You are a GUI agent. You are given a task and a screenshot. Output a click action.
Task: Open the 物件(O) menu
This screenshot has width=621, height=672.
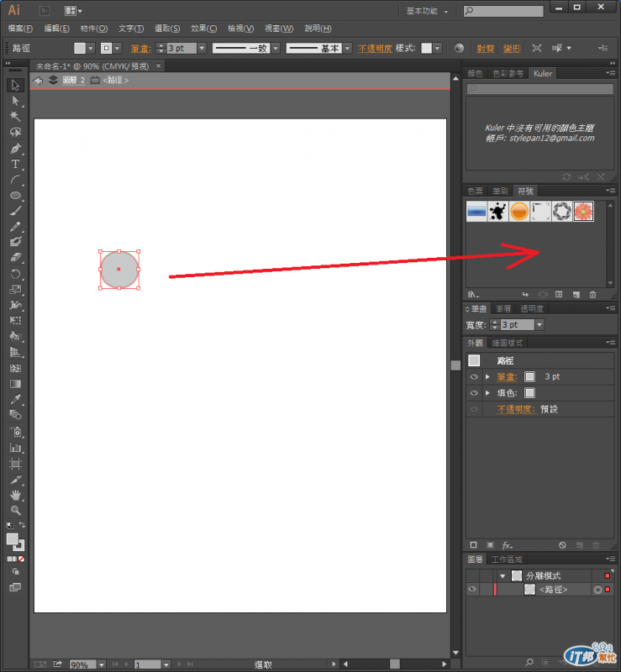click(x=94, y=29)
